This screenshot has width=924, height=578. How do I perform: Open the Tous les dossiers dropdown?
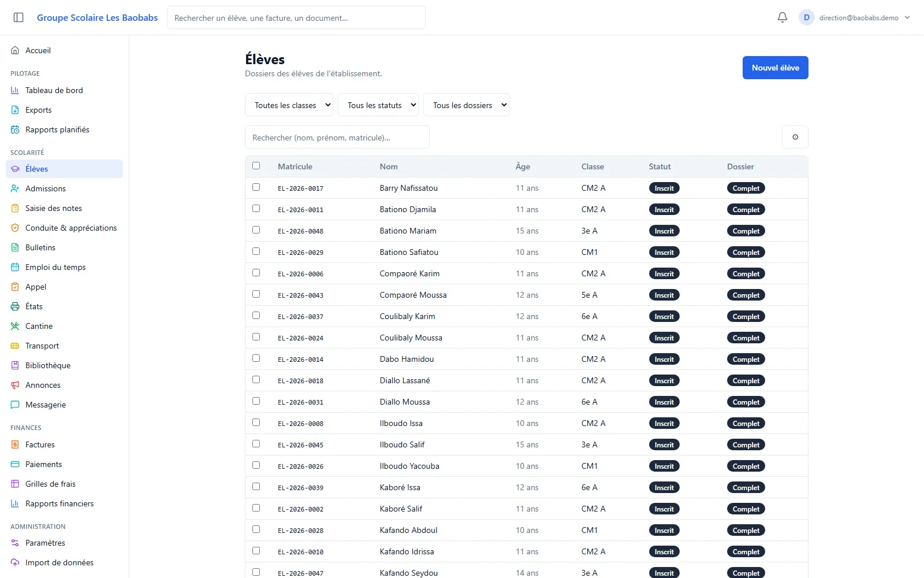[x=466, y=105]
